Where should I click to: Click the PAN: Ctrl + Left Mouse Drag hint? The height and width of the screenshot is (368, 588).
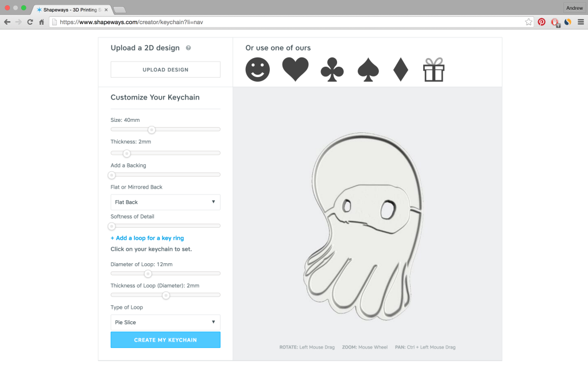pos(425,347)
